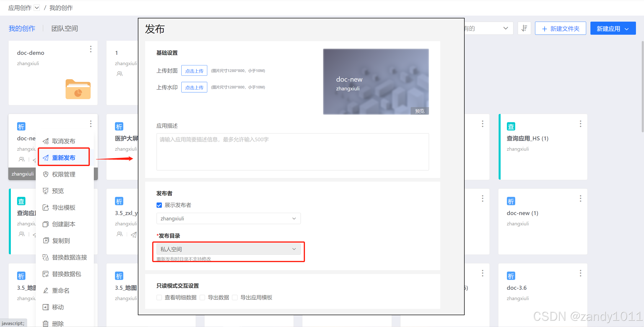
Task: Click the doc-demo folder icon
Action: (78, 89)
